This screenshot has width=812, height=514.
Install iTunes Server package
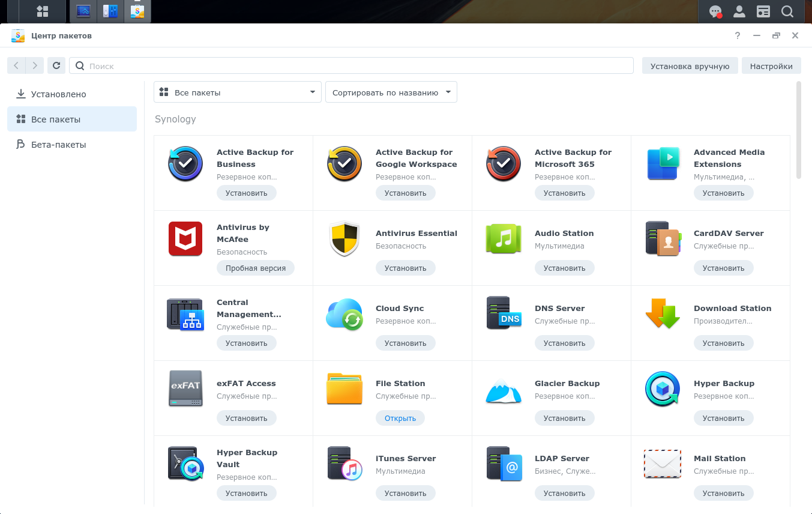pyautogui.click(x=406, y=493)
